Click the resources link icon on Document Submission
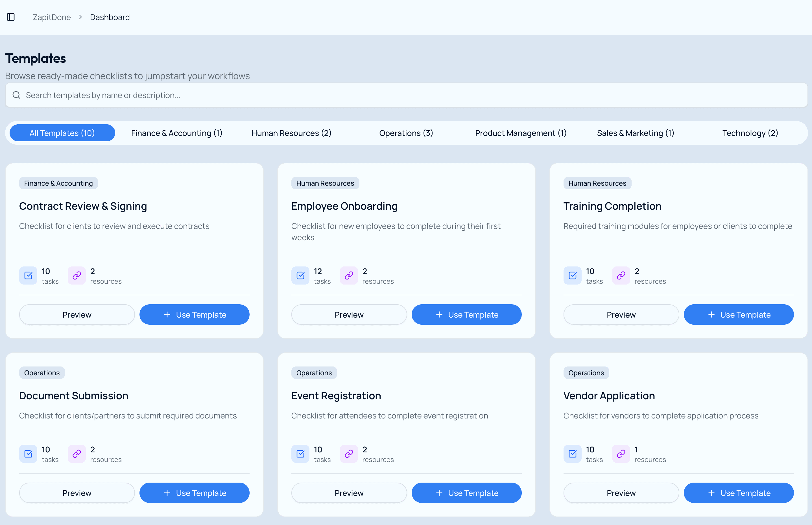 click(77, 454)
